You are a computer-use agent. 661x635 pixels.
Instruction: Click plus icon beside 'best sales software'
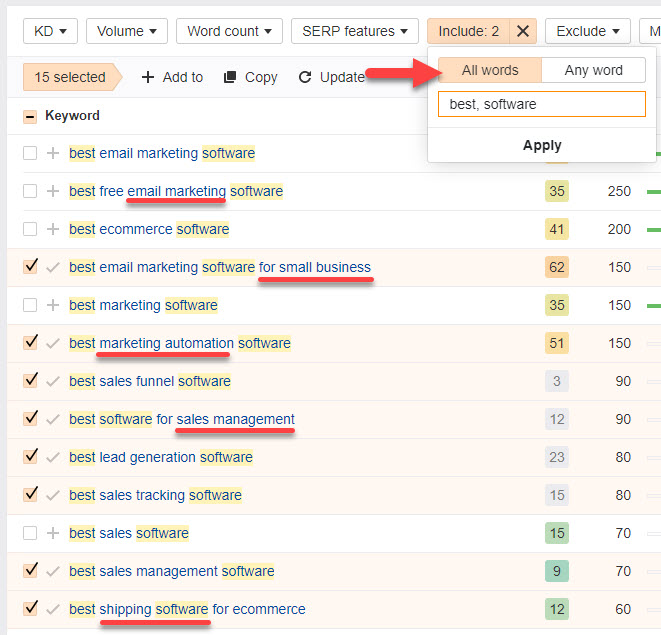click(53, 533)
